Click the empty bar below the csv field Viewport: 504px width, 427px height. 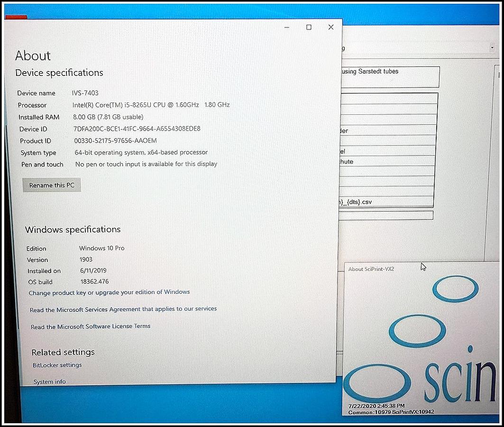tap(386, 215)
